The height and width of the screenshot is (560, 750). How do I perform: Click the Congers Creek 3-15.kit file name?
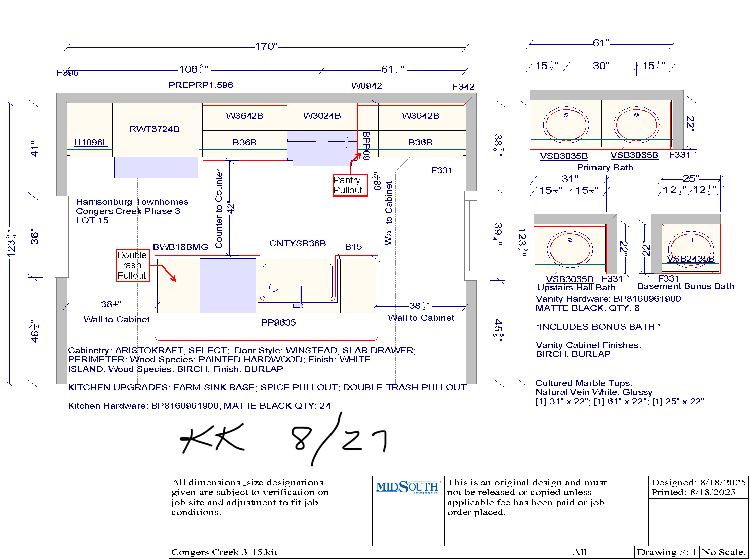(224, 552)
